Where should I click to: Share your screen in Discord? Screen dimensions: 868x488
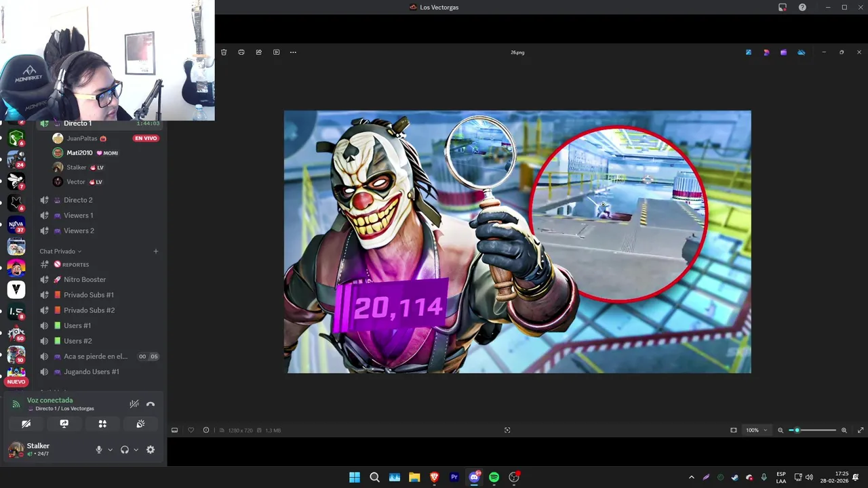(x=64, y=424)
